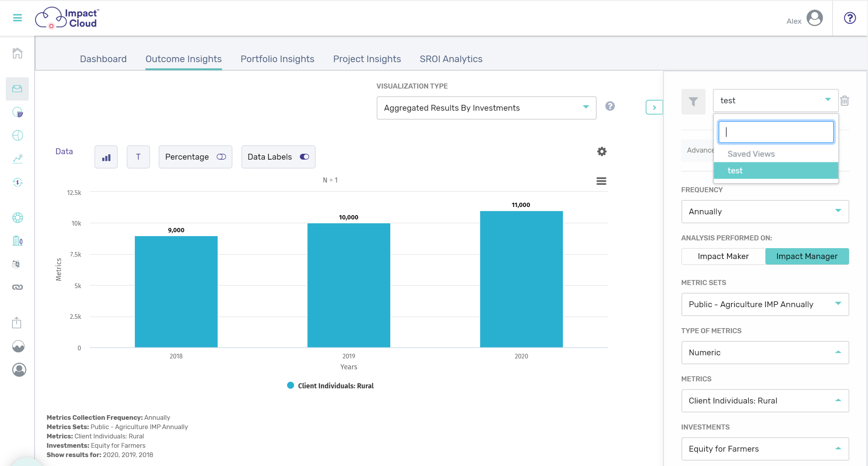
Task: Click the funnel filter icon
Action: (693, 102)
